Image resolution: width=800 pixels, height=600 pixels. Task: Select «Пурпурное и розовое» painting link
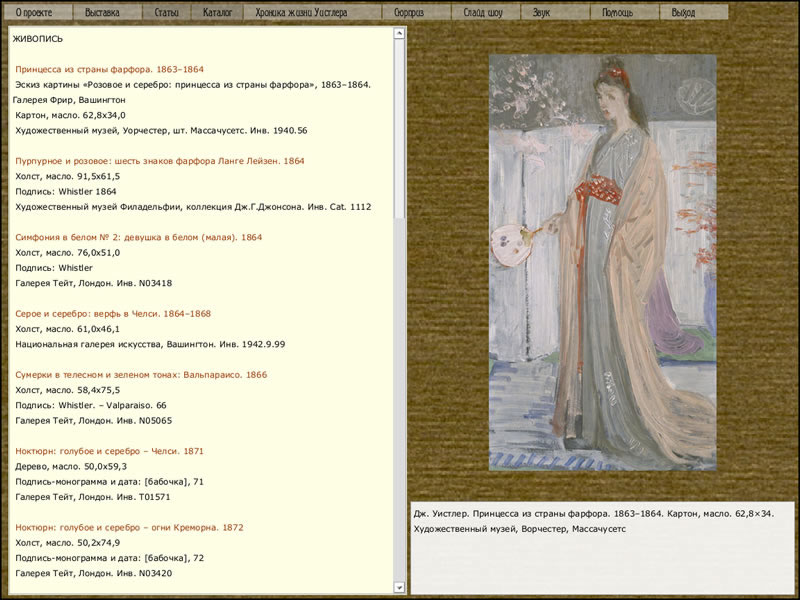tap(160, 160)
